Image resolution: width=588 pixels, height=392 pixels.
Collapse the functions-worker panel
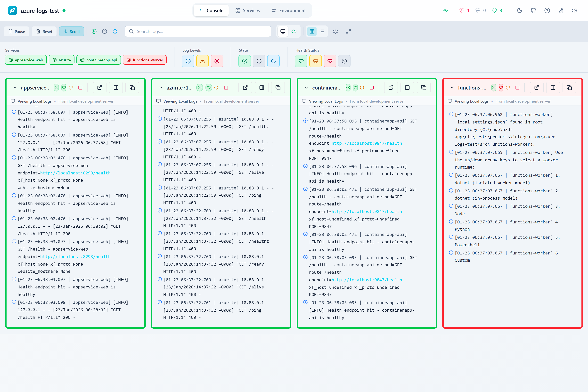[x=452, y=88]
